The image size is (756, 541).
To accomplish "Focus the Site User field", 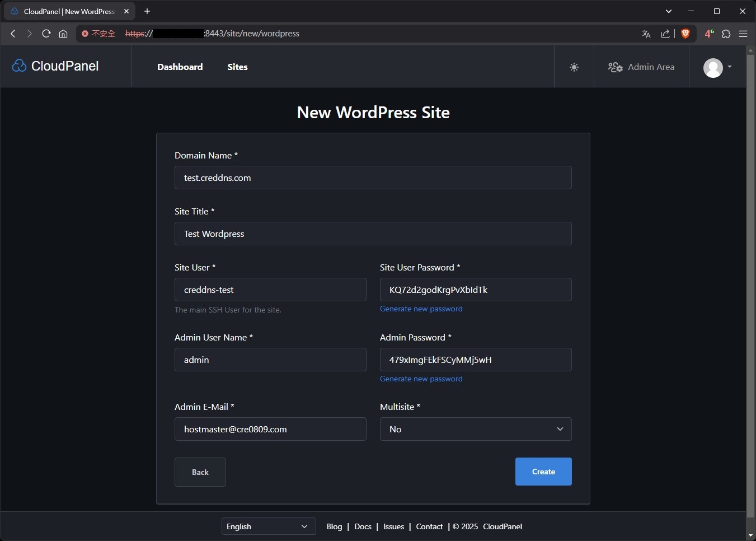I will (270, 290).
